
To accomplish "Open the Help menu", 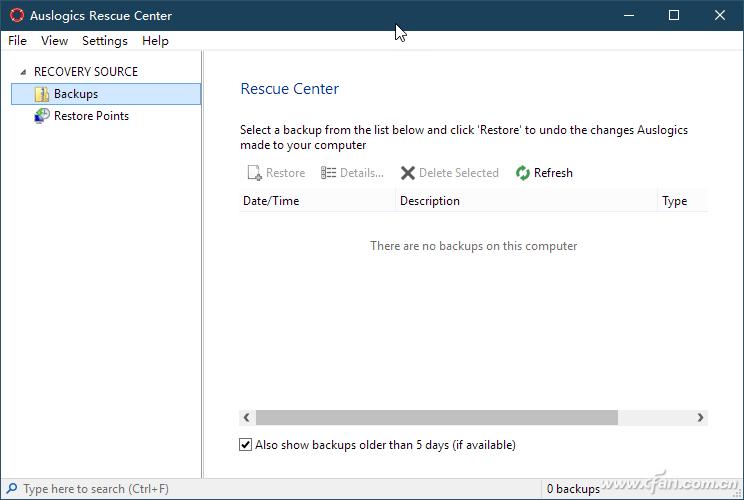I will (x=155, y=41).
